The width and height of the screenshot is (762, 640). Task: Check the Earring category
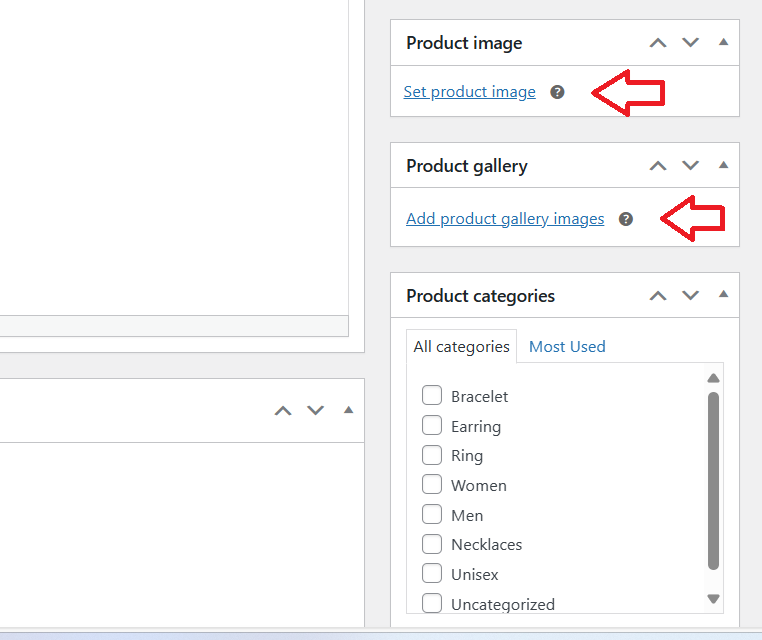click(x=432, y=425)
